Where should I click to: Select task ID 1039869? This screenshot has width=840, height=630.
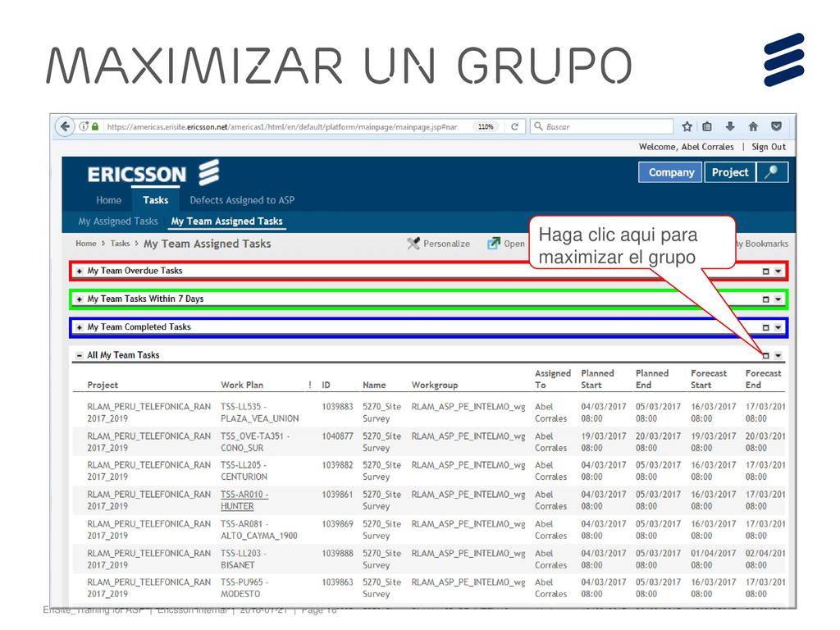337,524
